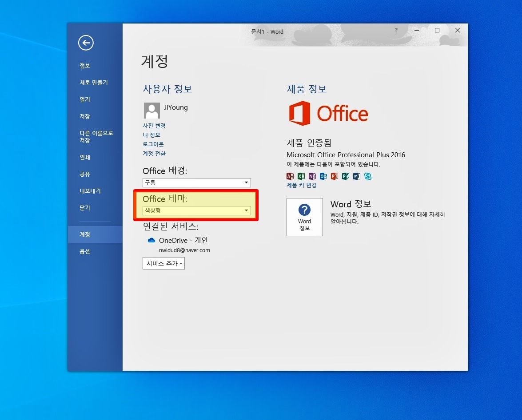Click the OneDrive cloud icon
522x420 pixels.
pyautogui.click(x=151, y=240)
